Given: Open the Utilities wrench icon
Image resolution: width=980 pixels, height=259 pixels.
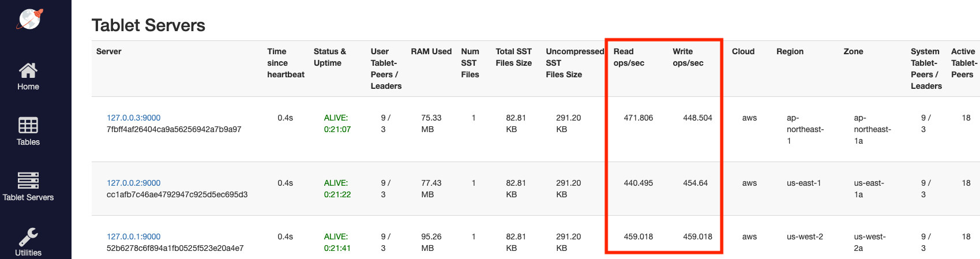Looking at the screenshot, I should pos(28,237).
